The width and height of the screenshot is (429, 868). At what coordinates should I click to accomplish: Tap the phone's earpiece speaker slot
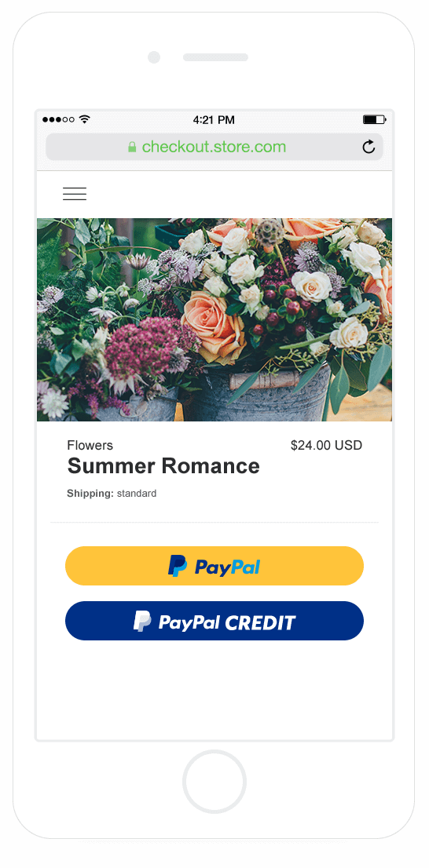point(215,57)
